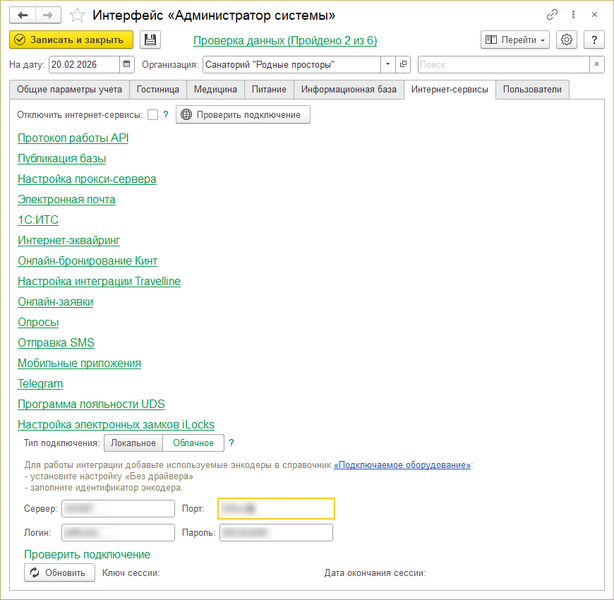The height and width of the screenshot is (600, 614).
Task: Show hint for Тип подключения
Action: [x=231, y=443]
